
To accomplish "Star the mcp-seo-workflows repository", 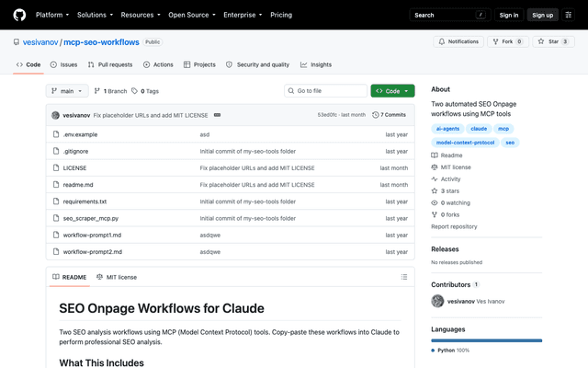I will [x=553, y=41].
